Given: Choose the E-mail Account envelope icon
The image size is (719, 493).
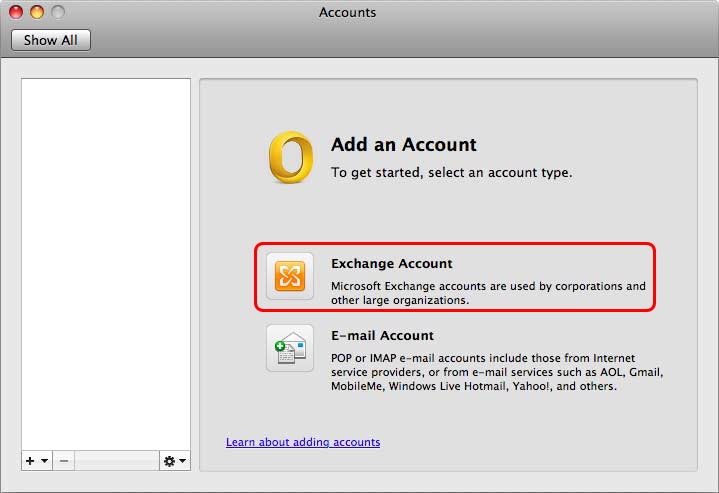Looking at the screenshot, I should coord(290,348).
